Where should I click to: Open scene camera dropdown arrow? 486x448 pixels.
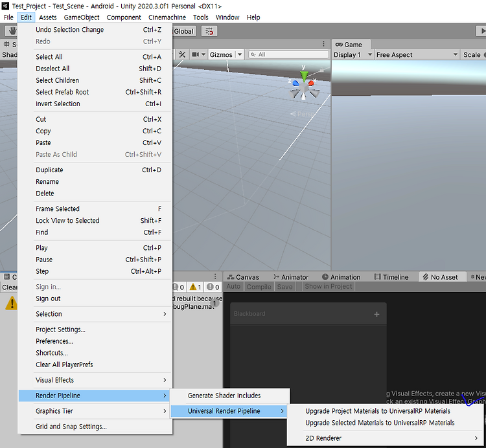click(203, 54)
